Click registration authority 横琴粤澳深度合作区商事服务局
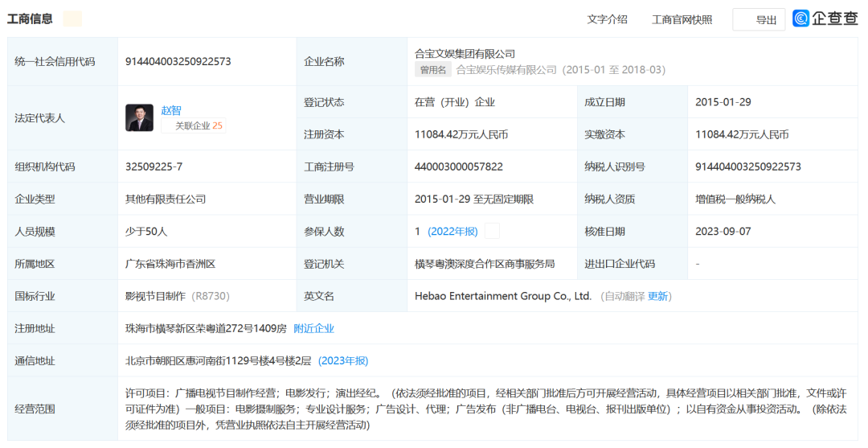The height and width of the screenshot is (448, 868). [x=485, y=264]
